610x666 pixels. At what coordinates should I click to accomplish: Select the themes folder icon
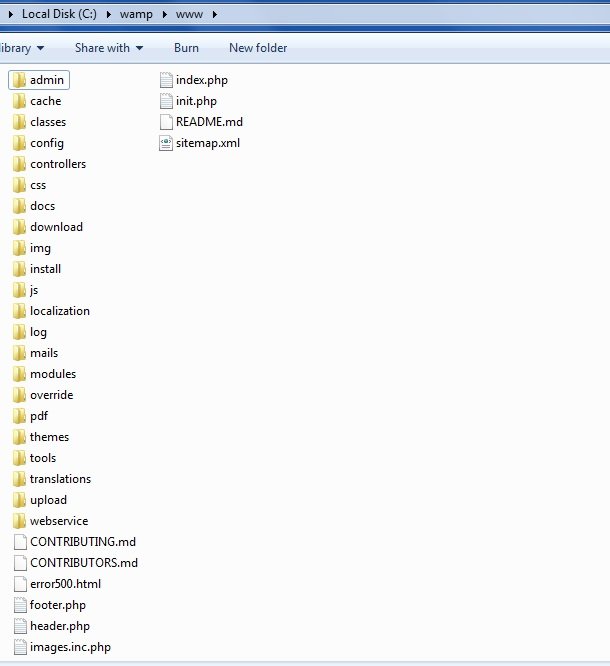(x=19, y=437)
